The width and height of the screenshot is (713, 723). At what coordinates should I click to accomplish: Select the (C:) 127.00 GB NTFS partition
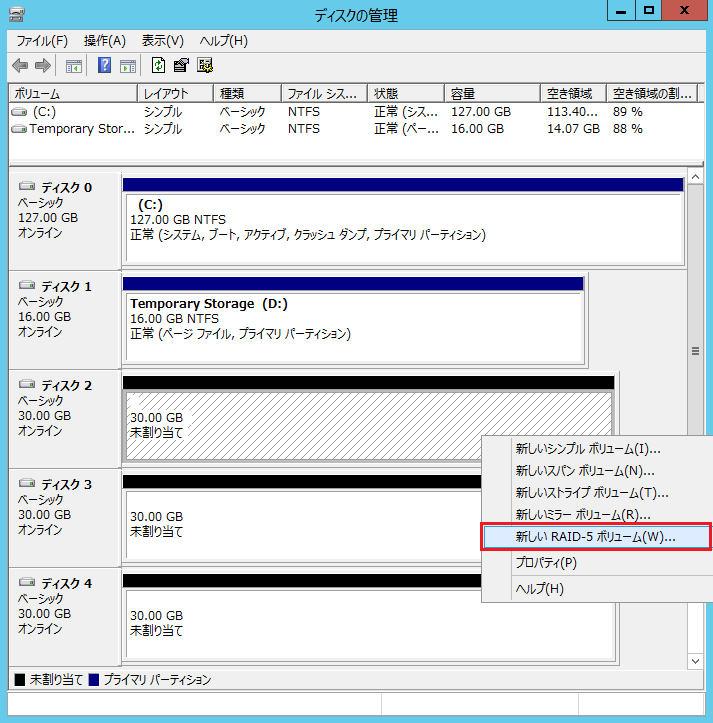click(x=404, y=228)
